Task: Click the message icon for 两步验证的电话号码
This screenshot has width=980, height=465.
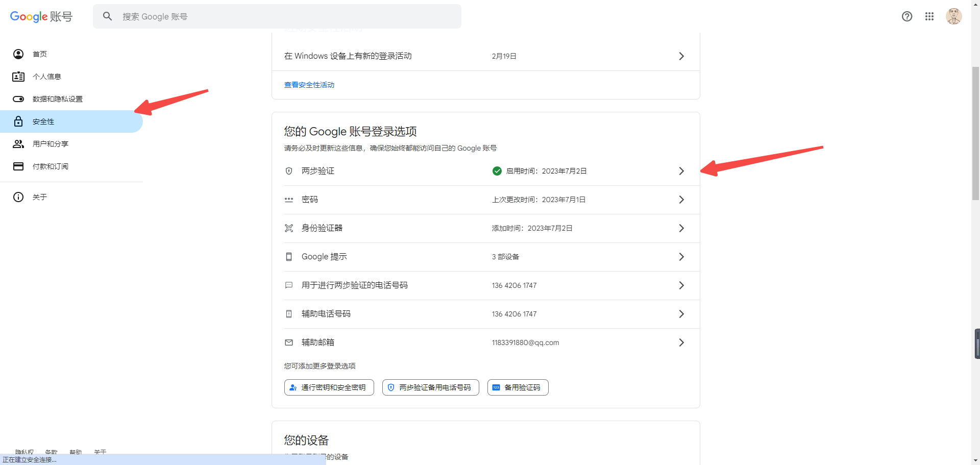Action: (x=289, y=285)
